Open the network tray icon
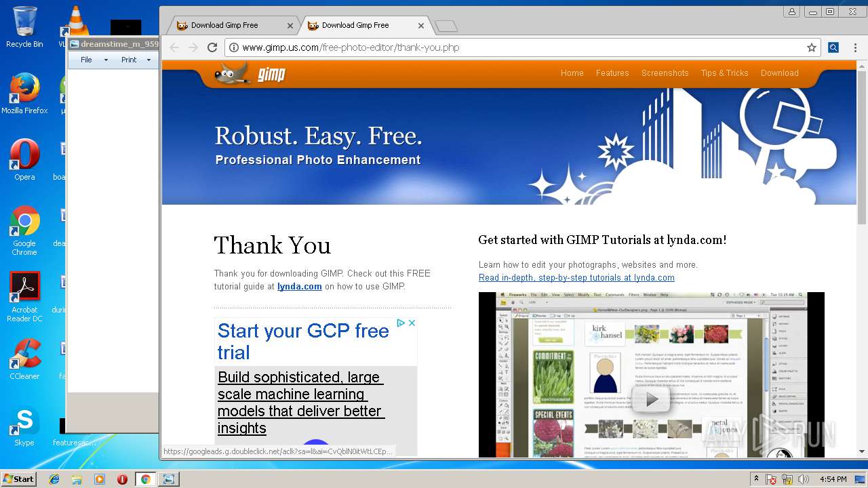The height and width of the screenshot is (488, 868). [787, 479]
